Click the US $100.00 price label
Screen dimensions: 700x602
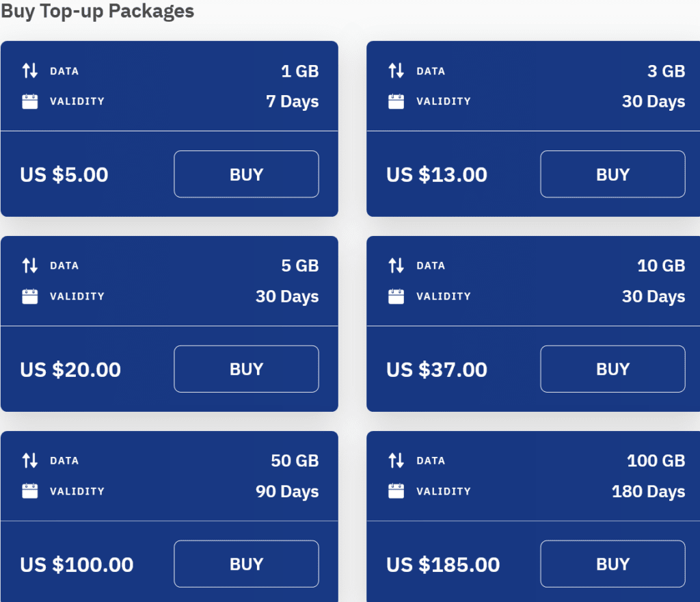click(x=77, y=565)
